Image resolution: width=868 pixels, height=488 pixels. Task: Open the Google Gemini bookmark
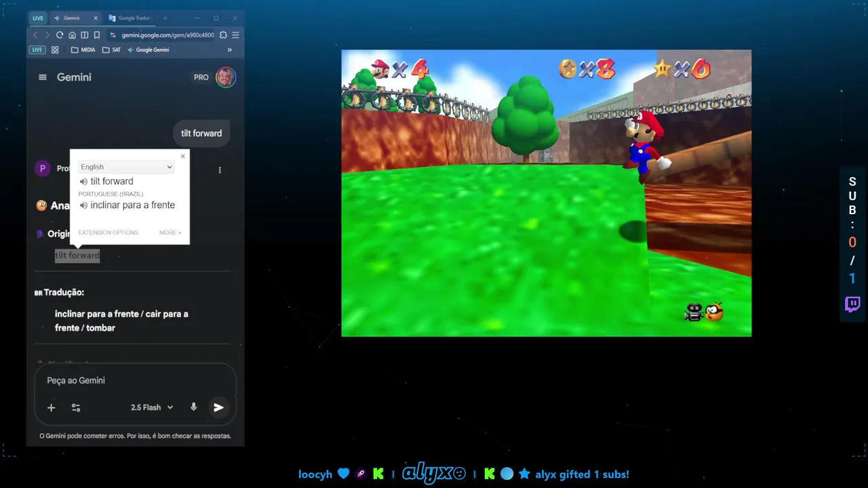tap(148, 49)
